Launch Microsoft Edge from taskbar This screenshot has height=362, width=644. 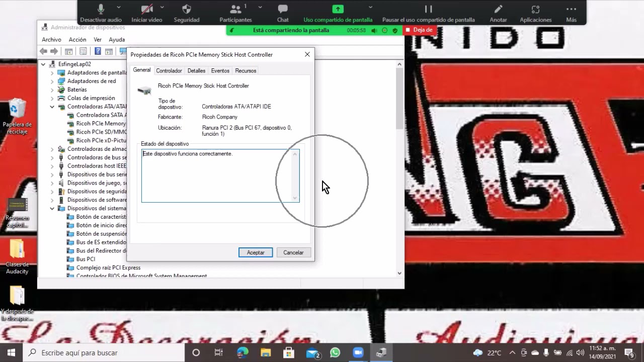pyautogui.click(x=243, y=352)
